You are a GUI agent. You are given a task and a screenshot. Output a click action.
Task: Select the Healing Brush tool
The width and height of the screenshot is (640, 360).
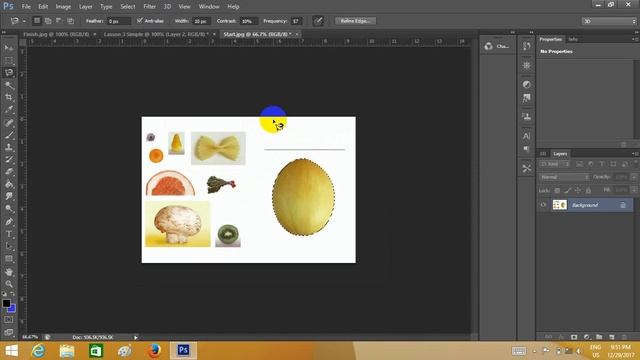coord(9,122)
